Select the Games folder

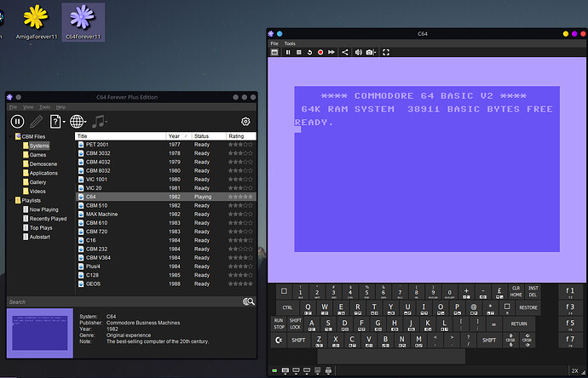[x=34, y=155]
